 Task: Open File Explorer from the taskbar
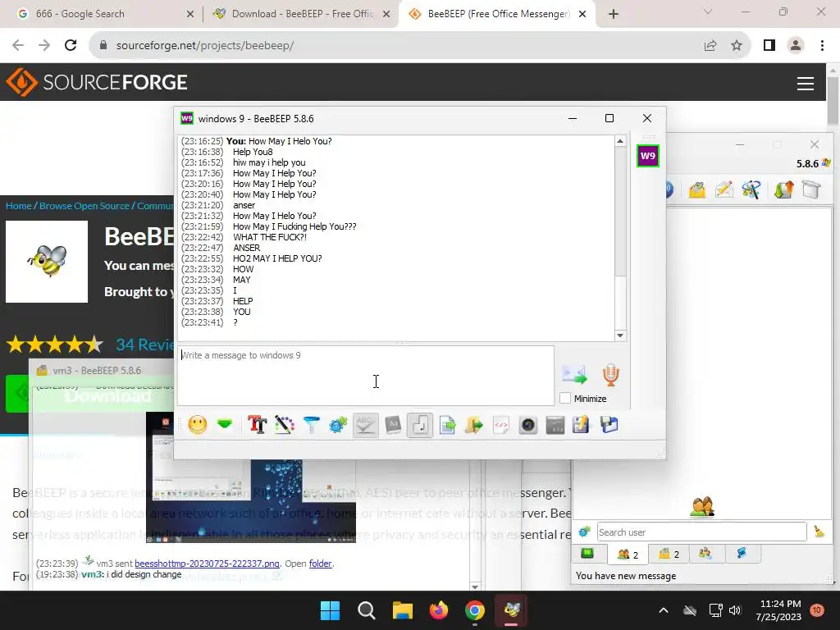point(402,610)
